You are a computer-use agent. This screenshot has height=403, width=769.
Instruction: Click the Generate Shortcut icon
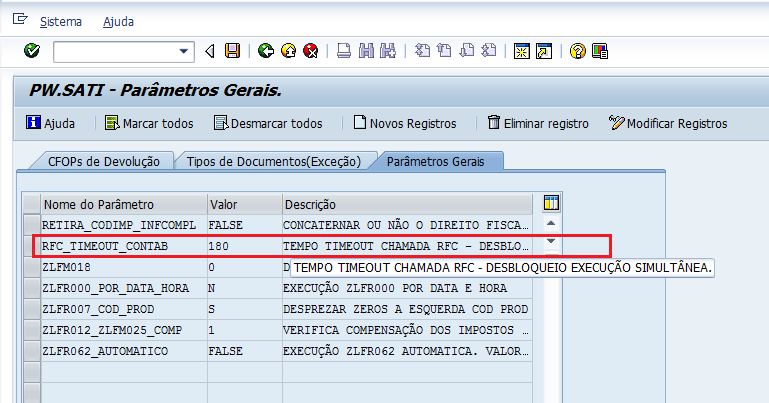[544, 51]
